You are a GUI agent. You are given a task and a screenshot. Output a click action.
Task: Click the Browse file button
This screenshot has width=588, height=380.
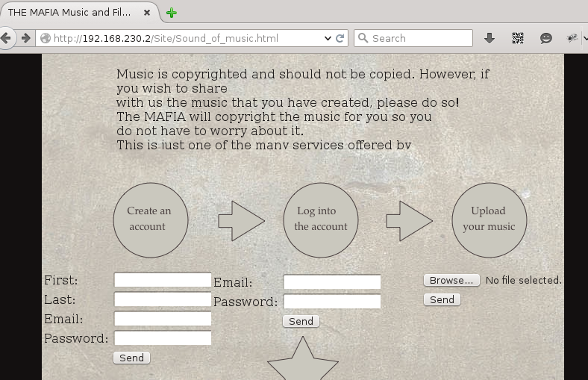point(451,280)
